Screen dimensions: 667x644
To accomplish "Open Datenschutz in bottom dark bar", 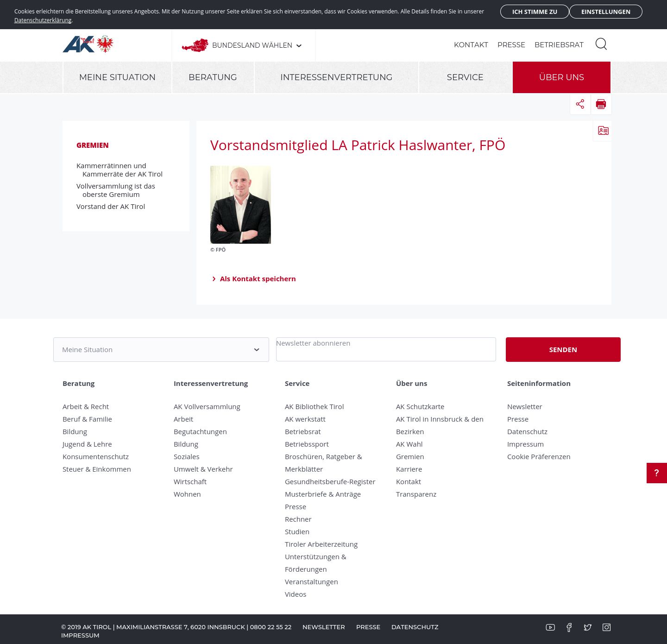I will 415,627.
